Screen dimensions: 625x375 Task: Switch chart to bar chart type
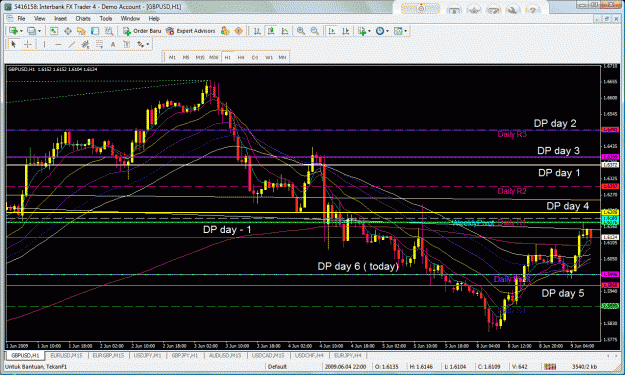coord(257,31)
